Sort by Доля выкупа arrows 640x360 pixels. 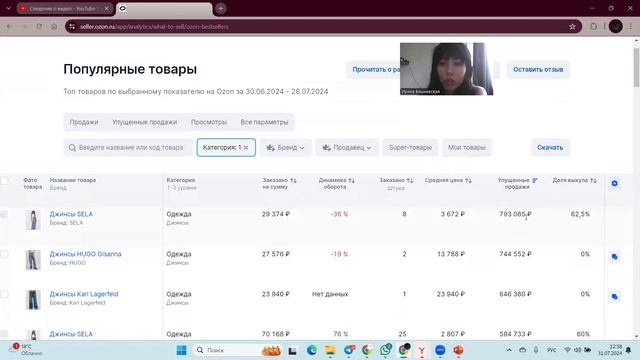coord(593,180)
